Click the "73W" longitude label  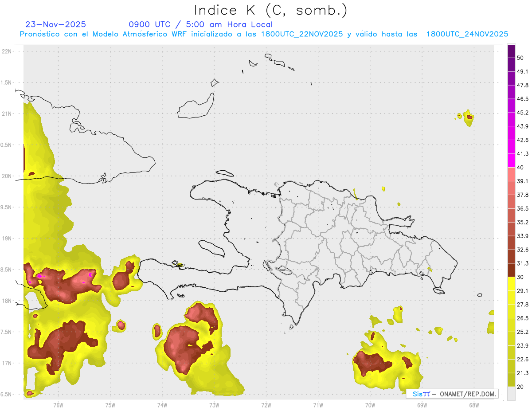tap(214, 405)
